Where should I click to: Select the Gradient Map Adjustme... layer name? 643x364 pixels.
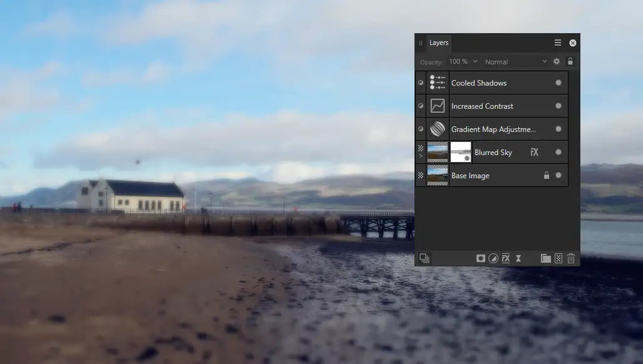pos(493,129)
